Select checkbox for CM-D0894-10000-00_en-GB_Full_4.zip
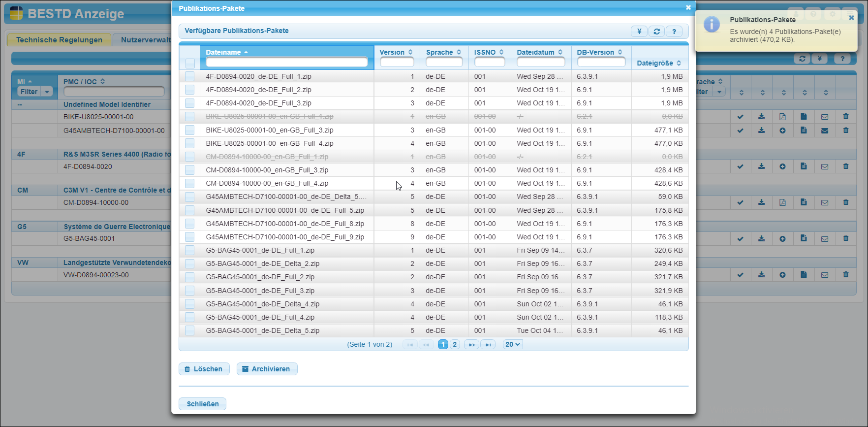The height and width of the screenshot is (427, 868). coord(189,183)
